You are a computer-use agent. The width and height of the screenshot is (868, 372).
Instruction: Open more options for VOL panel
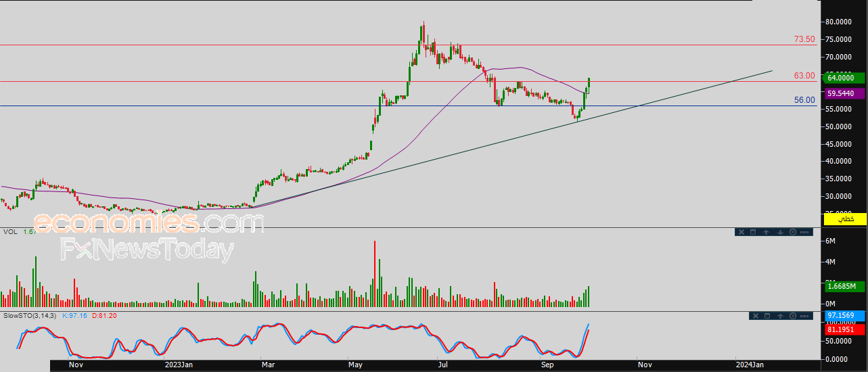click(805, 232)
